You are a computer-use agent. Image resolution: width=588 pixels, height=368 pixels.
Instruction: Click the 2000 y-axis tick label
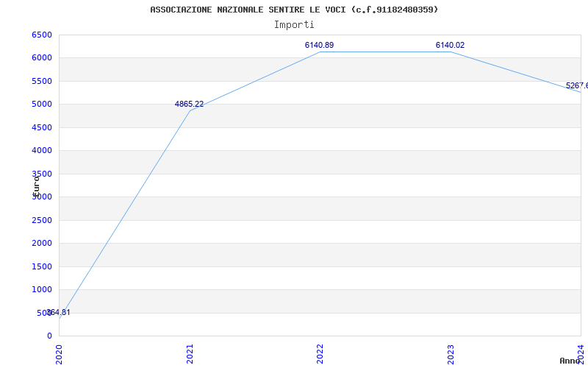(x=42, y=244)
